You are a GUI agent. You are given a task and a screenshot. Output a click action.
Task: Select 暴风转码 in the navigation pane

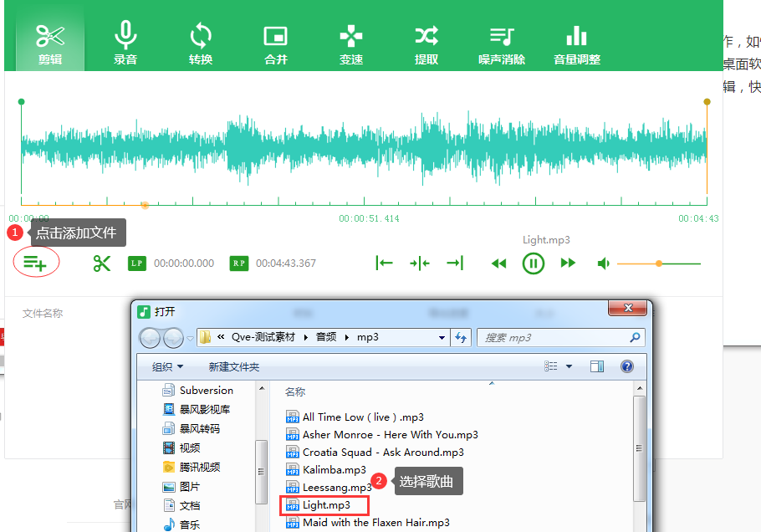[x=192, y=428]
